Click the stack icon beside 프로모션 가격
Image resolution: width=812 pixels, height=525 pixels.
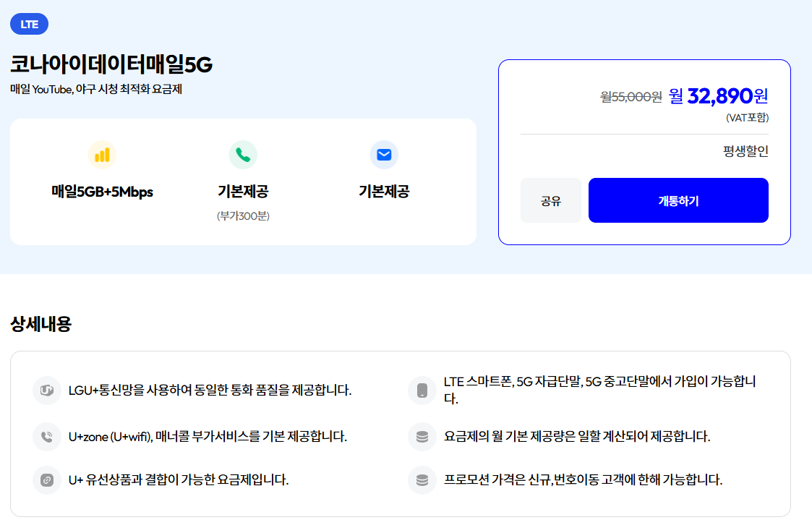coord(422,480)
